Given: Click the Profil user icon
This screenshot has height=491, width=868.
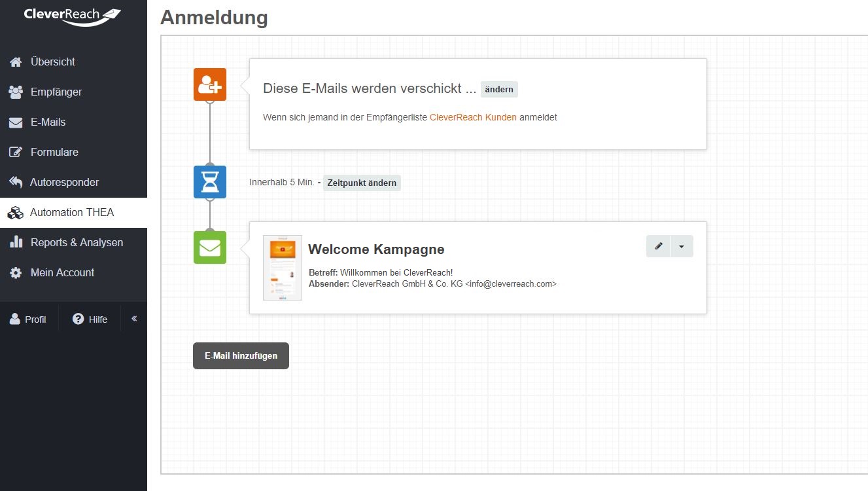Looking at the screenshot, I should point(14,319).
